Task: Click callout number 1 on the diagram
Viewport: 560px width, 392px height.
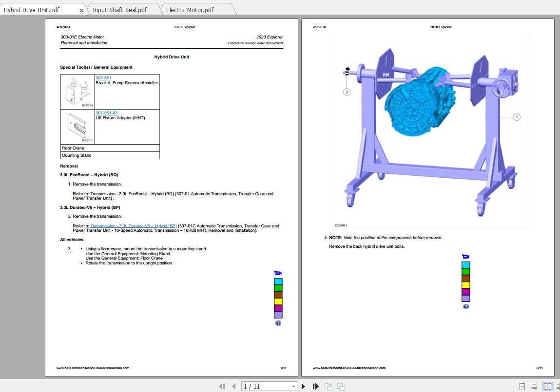Action: point(517,117)
